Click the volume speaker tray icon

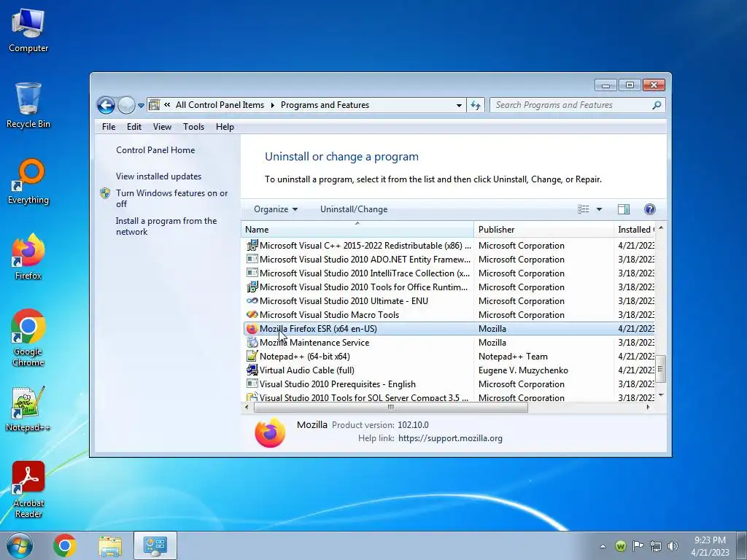pyautogui.click(x=673, y=546)
